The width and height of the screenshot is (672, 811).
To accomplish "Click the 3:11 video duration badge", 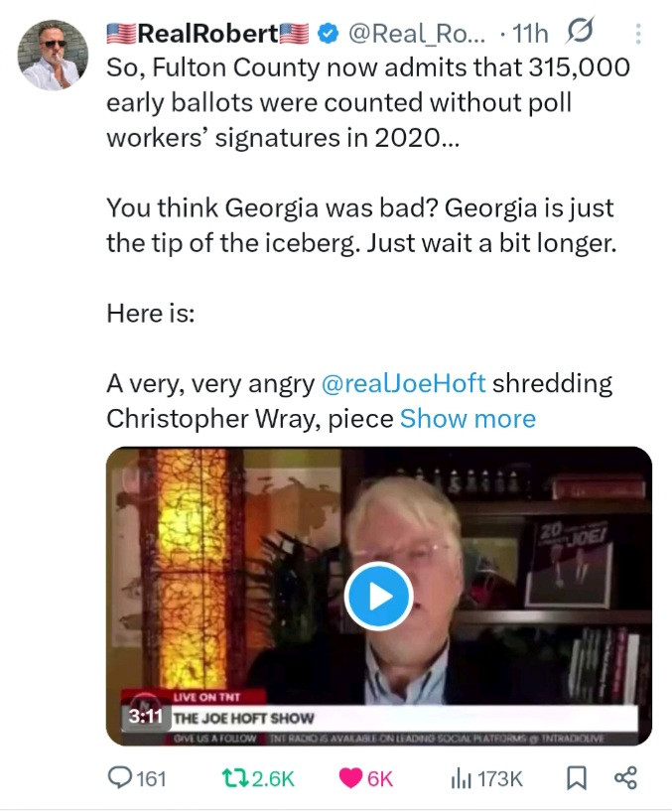I will click(145, 716).
